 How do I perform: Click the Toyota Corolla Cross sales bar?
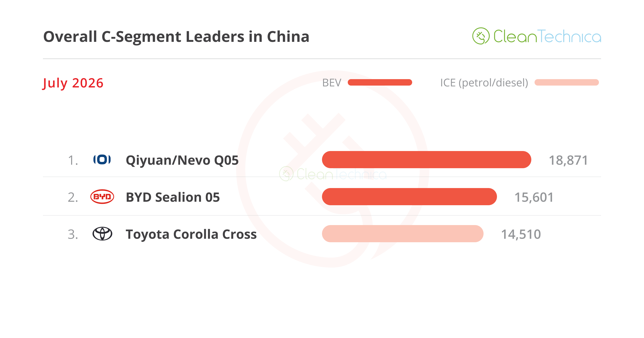(402, 234)
